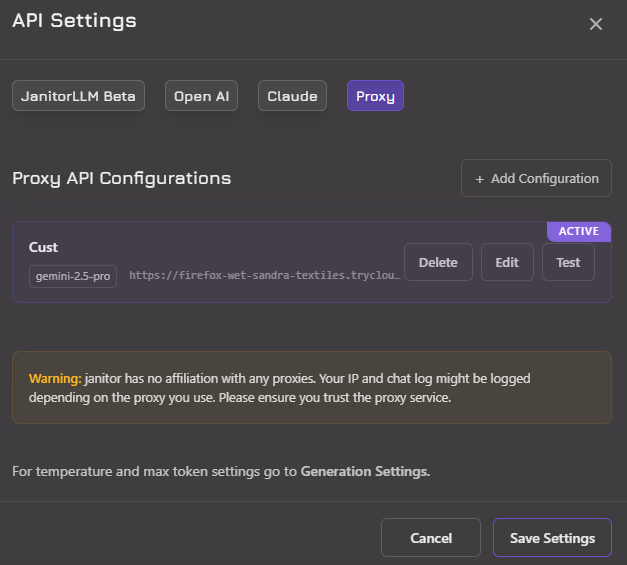627x565 pixels.
Task: Test the Cust proxy configuration
Action: [568, 262]
